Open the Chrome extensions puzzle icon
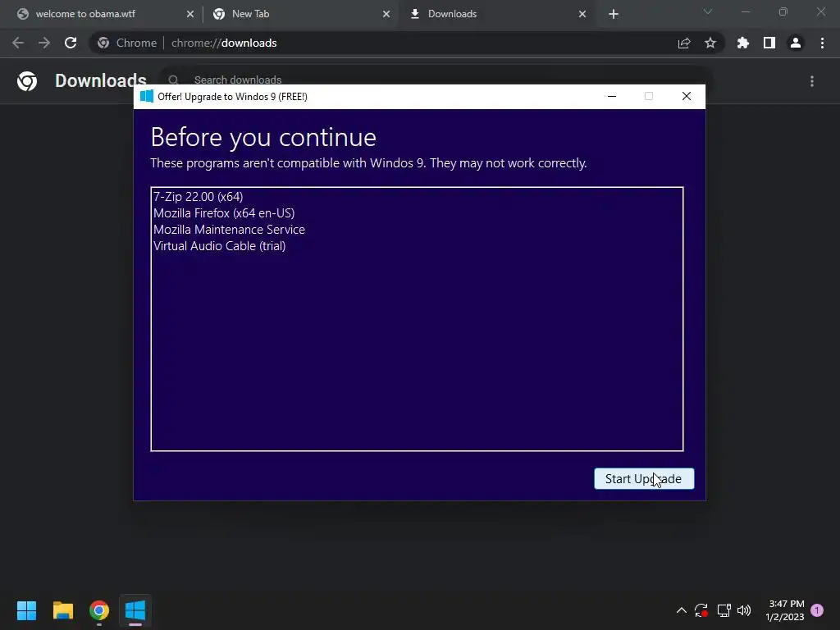 click(x=743, y=43)
